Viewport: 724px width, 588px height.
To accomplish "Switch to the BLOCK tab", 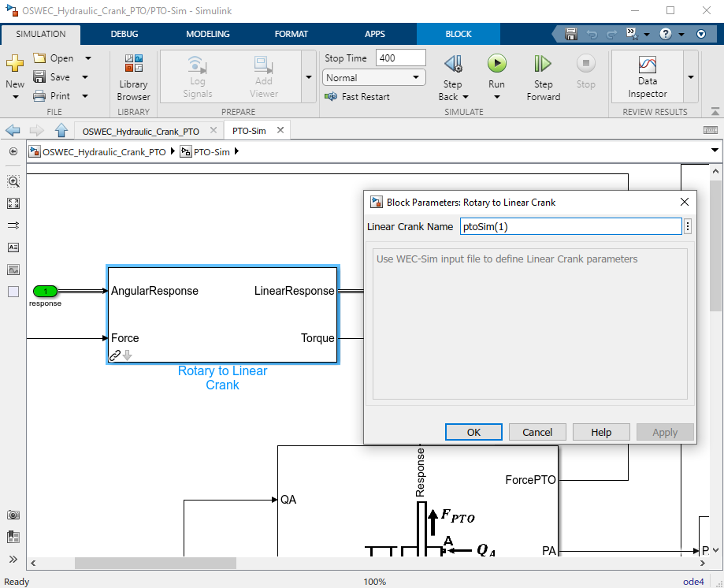I will coord(459,34).
